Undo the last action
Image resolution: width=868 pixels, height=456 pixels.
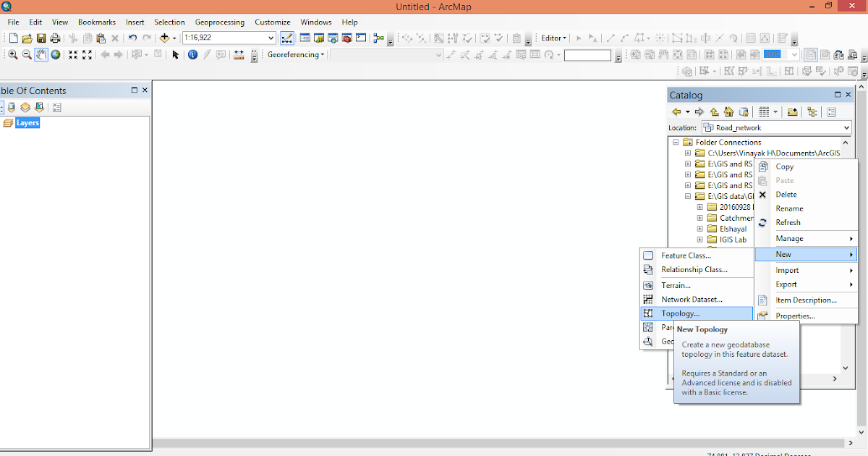click(x=132, y=38)
